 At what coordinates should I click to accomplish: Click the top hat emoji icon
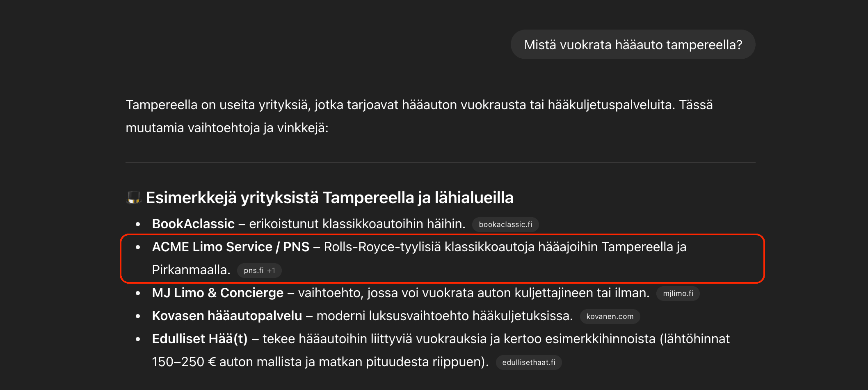pos(133,197)
